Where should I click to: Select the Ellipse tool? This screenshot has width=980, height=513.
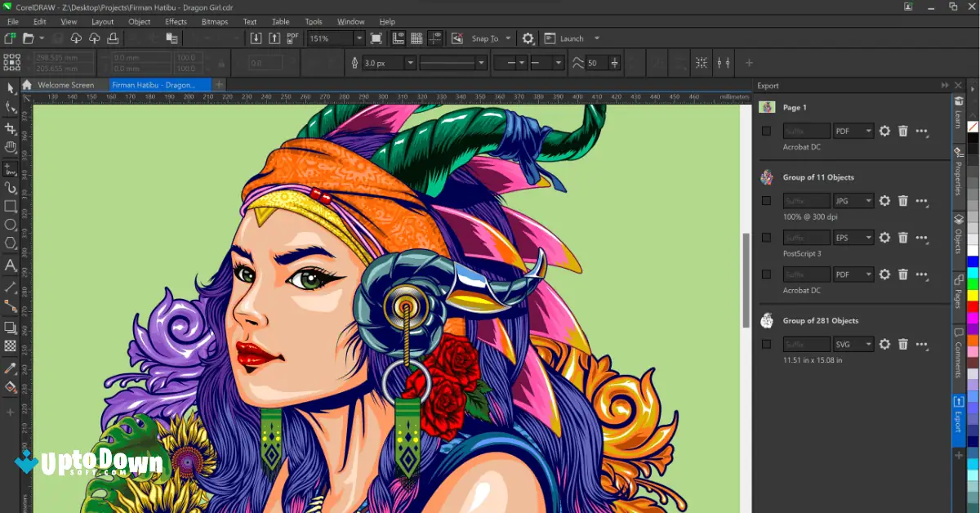coord(10,225)
